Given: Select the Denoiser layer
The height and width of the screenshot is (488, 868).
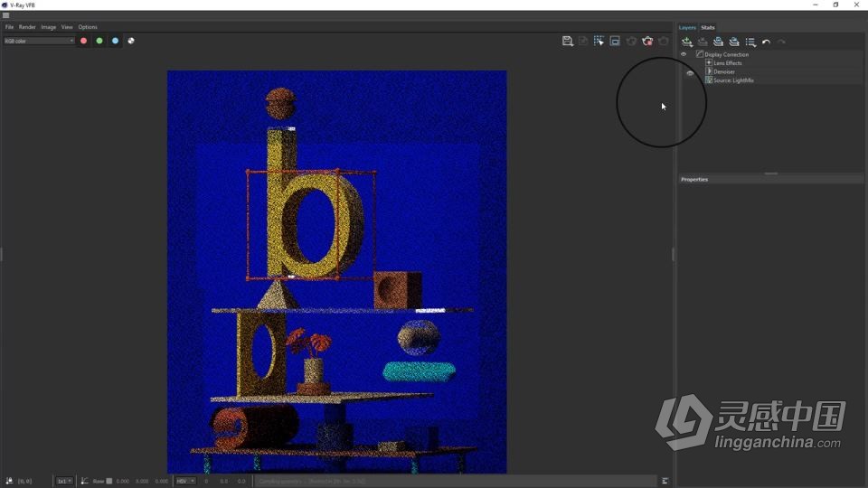Looking at the screenshot, I should pyautogui.click(x=724, y=72).
